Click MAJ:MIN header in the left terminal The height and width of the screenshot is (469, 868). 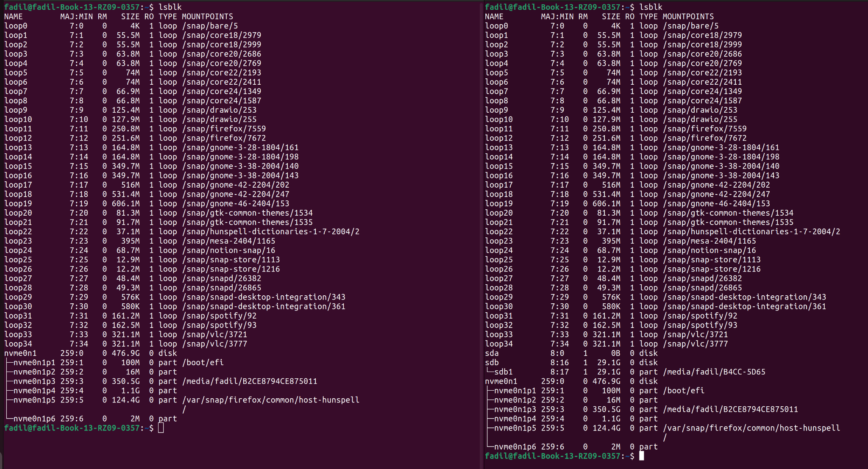(77, 17)
